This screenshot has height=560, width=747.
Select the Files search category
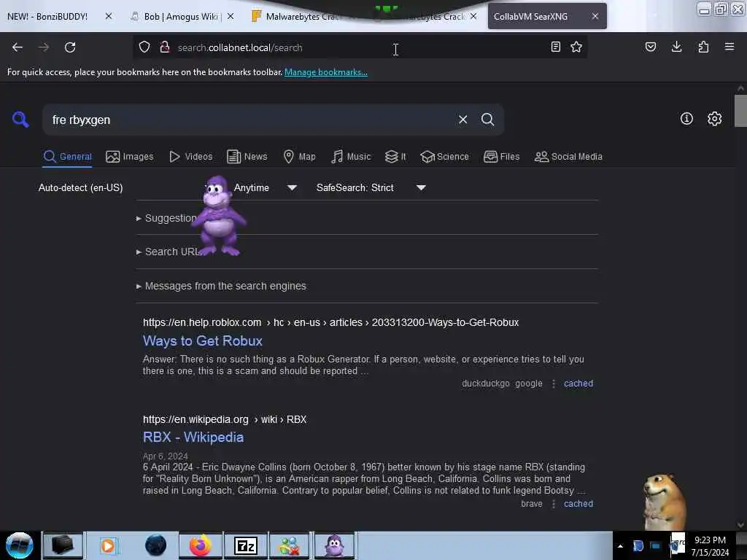[x=502, y=156]
